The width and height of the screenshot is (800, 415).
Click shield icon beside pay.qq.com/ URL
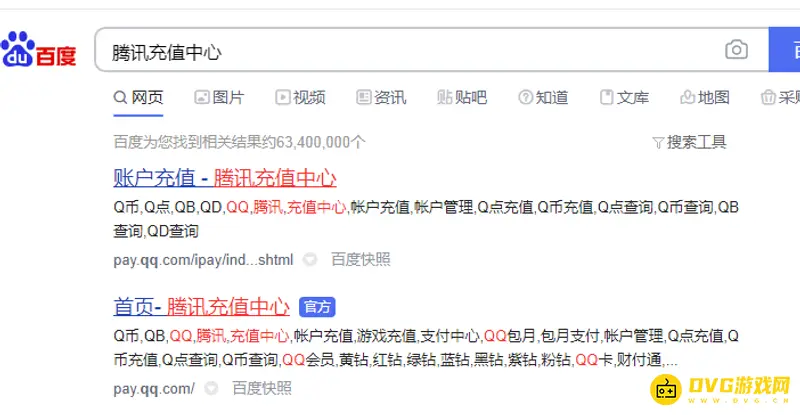(x=211, y=388)
